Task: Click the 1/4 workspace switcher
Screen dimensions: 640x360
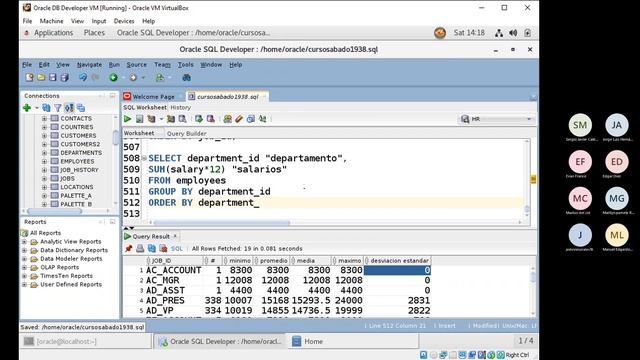Action: (x=525, y=340)
